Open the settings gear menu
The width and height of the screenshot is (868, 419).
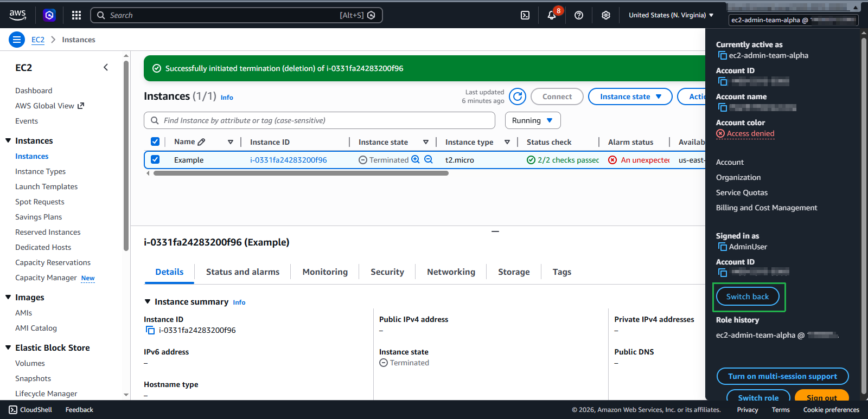click(x=606, y=15)
